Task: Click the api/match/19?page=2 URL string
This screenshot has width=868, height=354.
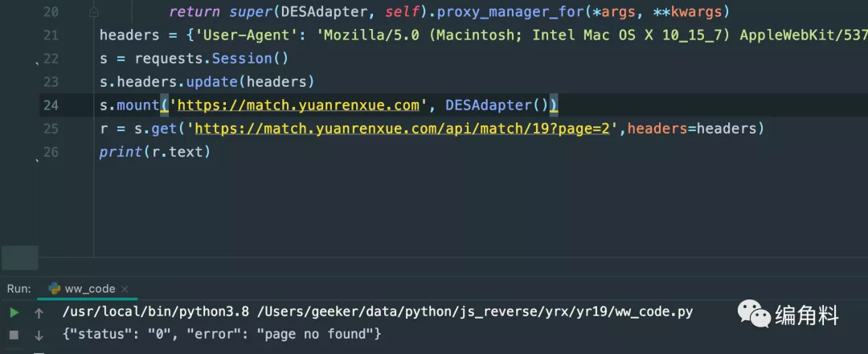Action: (406, 129)
